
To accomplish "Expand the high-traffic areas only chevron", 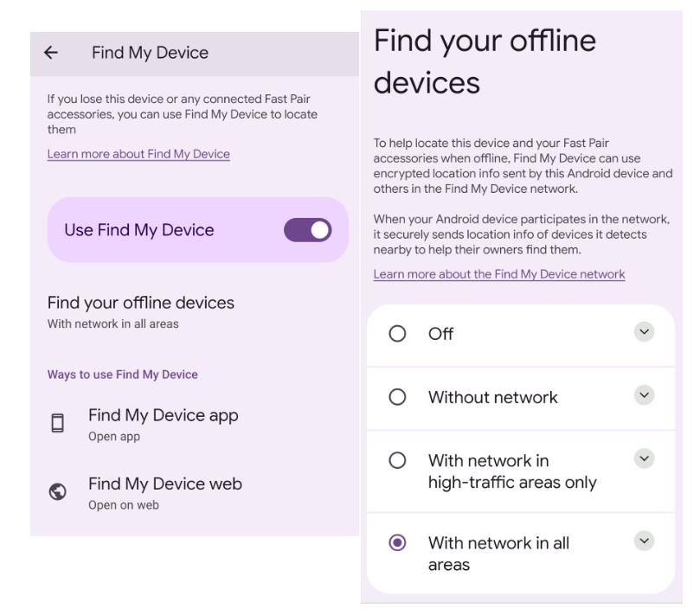I will point(644,458).
